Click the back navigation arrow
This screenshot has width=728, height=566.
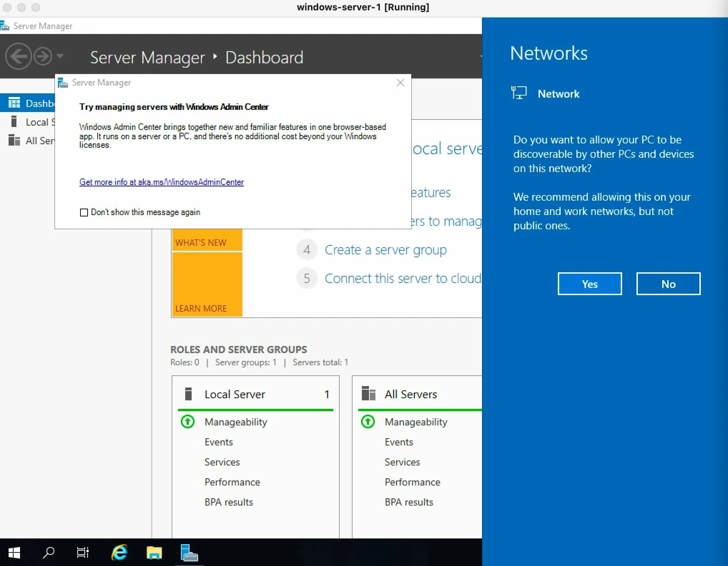pyautogui.click(x=19, y=57)
